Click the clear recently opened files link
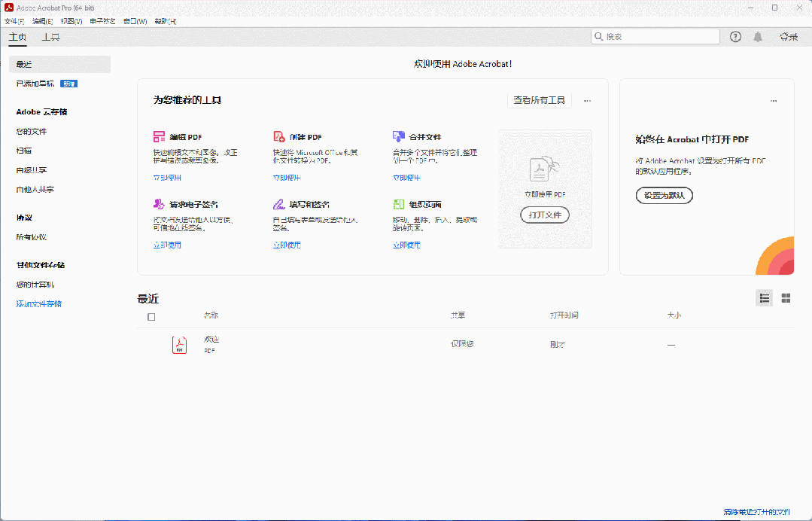The image size is (812, 521). [x=756, y=512]
